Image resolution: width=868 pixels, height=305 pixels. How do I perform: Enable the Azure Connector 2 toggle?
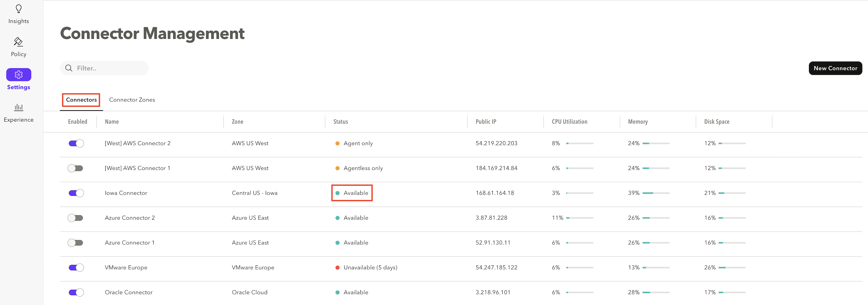[76, 218]
